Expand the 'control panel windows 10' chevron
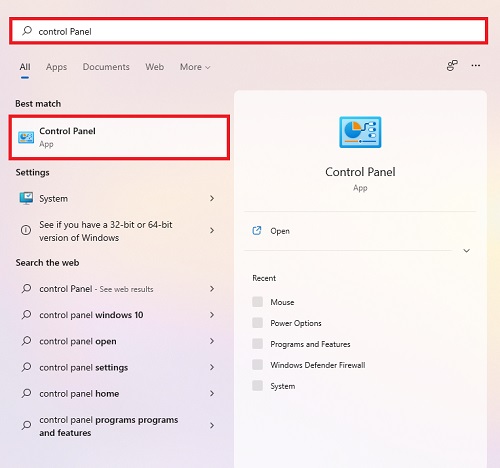This screenshot has height=468, width=500. [x=212, y=315]
